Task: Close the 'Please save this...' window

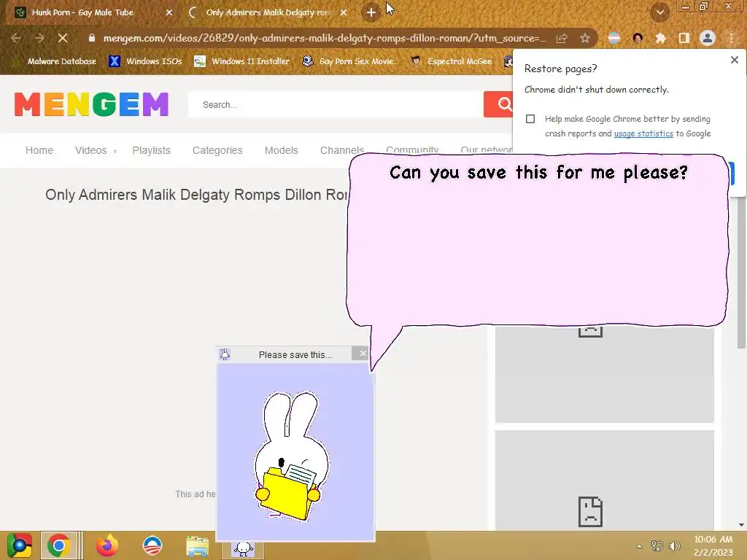Action: pos(363,354)
